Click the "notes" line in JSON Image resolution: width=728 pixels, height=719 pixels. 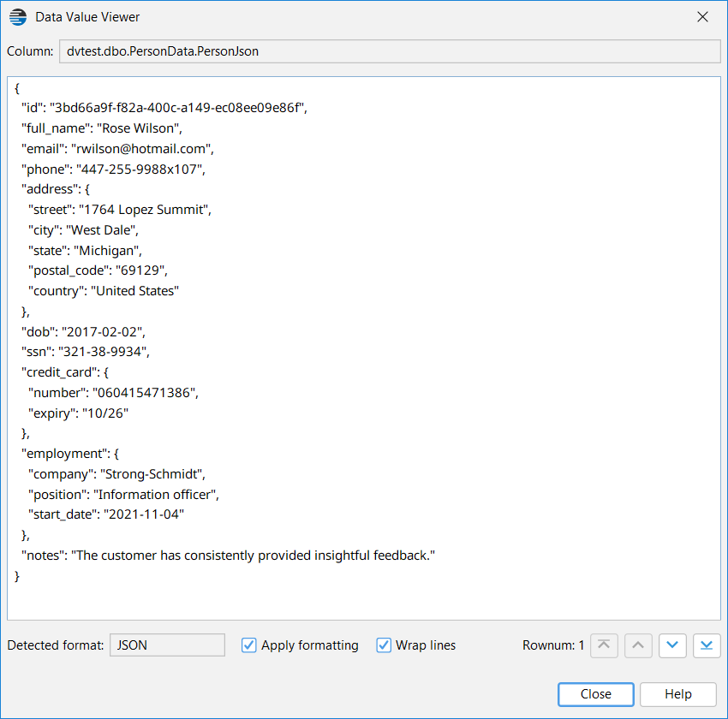pyautogui.click(x=228, y=556)
